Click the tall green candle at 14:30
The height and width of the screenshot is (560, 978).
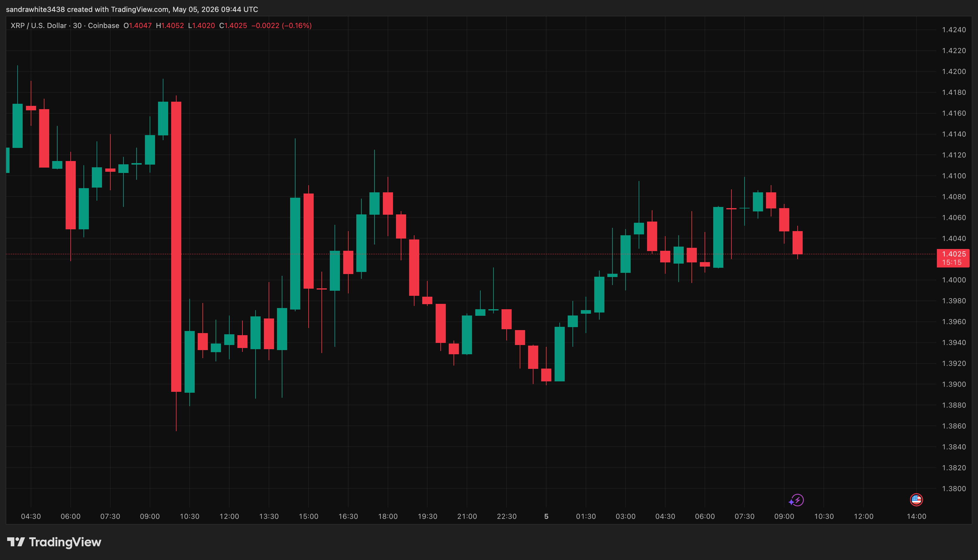click(x=295, y=253)
